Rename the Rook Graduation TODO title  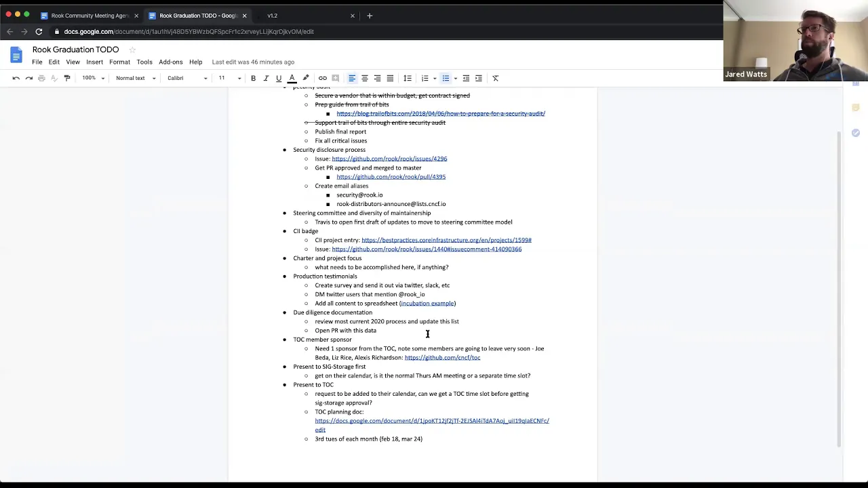click(75, 49)
